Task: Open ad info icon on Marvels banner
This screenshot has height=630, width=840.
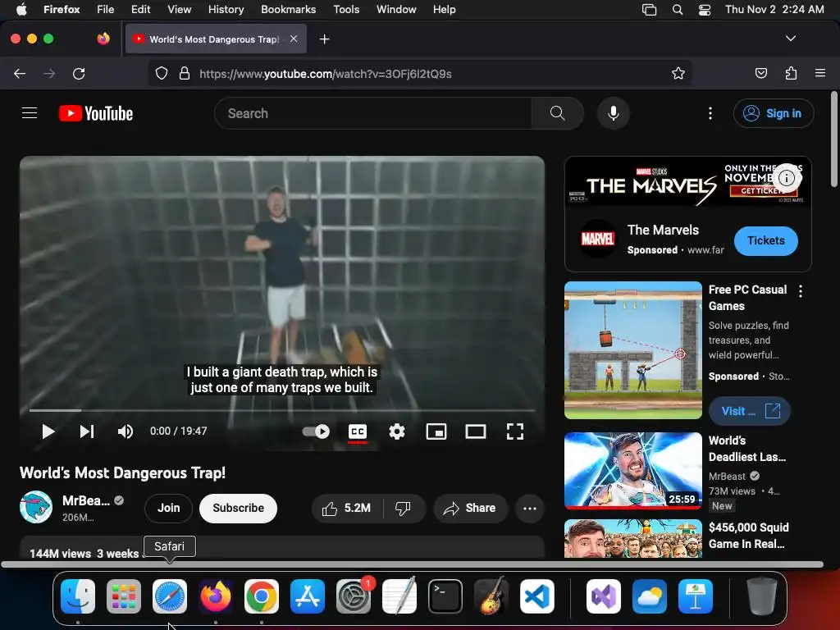Action: [786, 178]
